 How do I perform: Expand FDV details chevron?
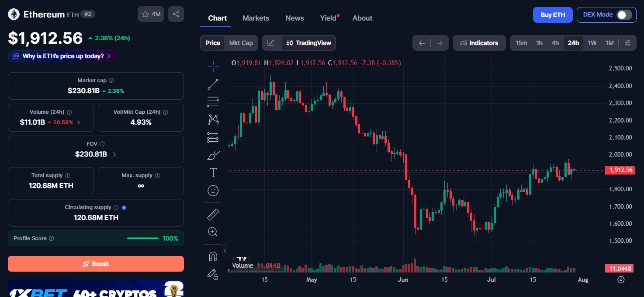114,154
